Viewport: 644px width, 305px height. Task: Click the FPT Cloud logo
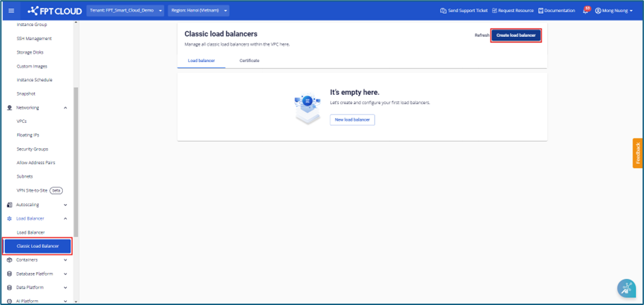pos(54,11)
